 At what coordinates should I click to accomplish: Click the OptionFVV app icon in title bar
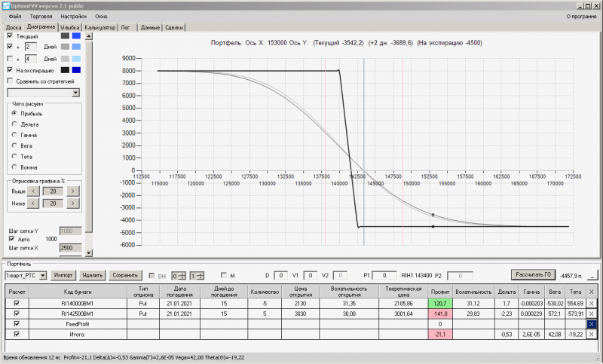[5, 6]
